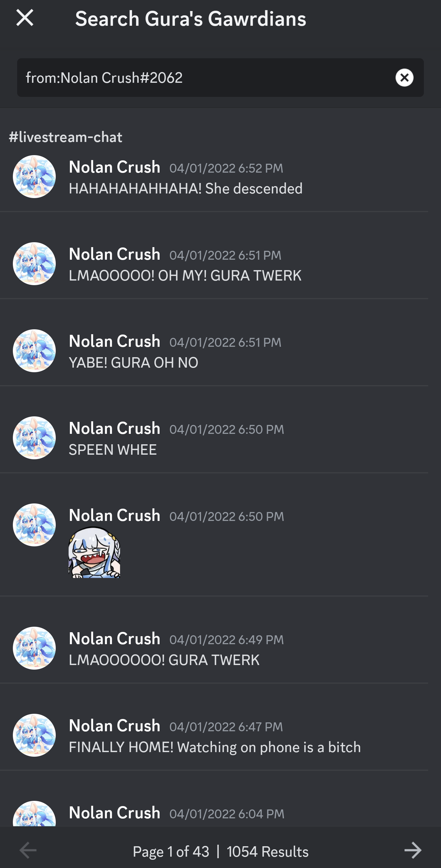
Task: Clear the search query with circled X
Action: 404,78
